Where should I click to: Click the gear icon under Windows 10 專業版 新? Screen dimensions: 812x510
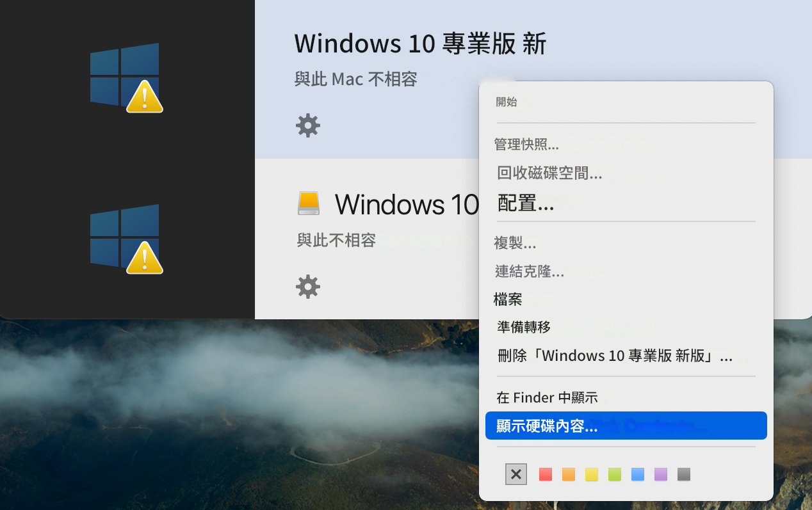pyautogui.click(x=307, y=125)
